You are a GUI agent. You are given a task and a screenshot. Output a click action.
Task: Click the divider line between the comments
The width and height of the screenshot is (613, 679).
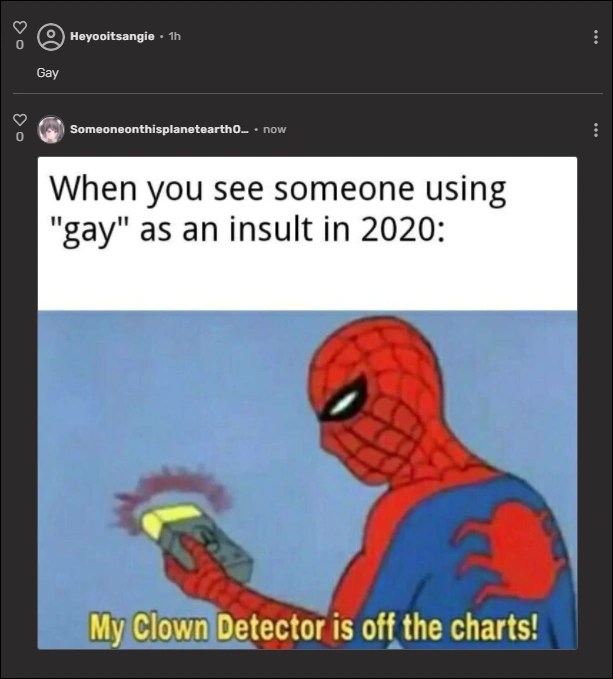[307, 93]
